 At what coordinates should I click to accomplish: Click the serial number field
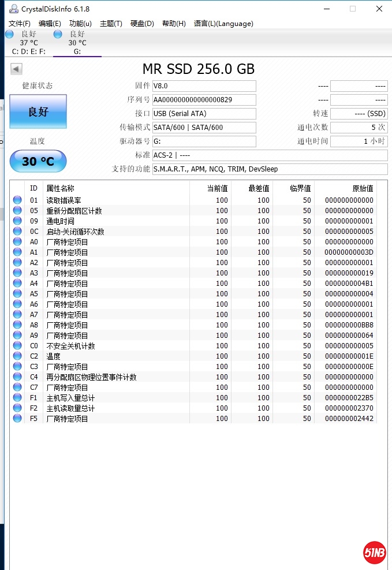tap(204, 100)
